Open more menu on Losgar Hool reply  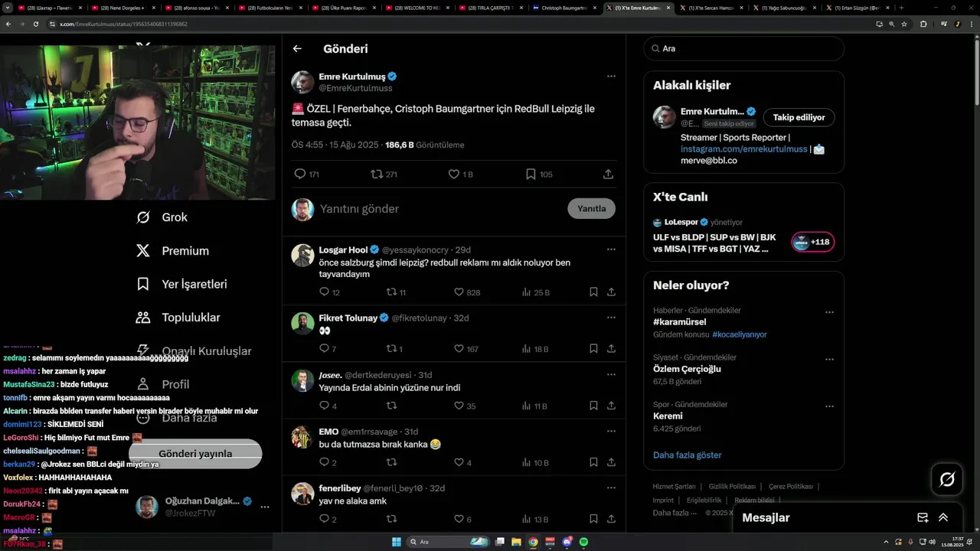(x=611, y=249)
